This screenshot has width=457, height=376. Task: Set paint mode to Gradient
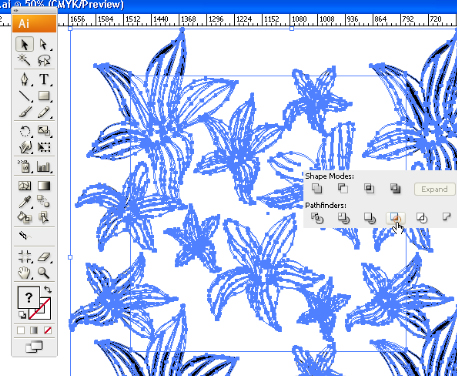(34, 330)
